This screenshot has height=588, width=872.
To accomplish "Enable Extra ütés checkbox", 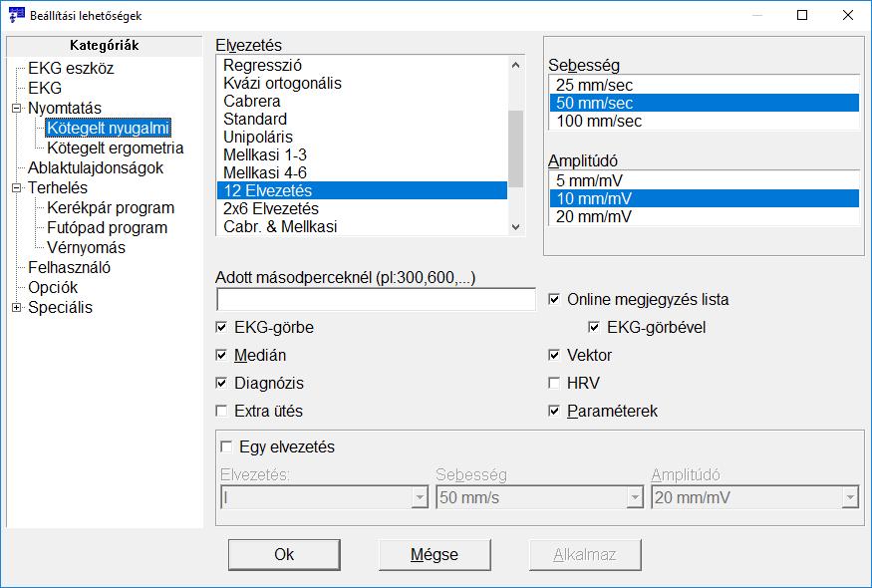I will [221, 411].
